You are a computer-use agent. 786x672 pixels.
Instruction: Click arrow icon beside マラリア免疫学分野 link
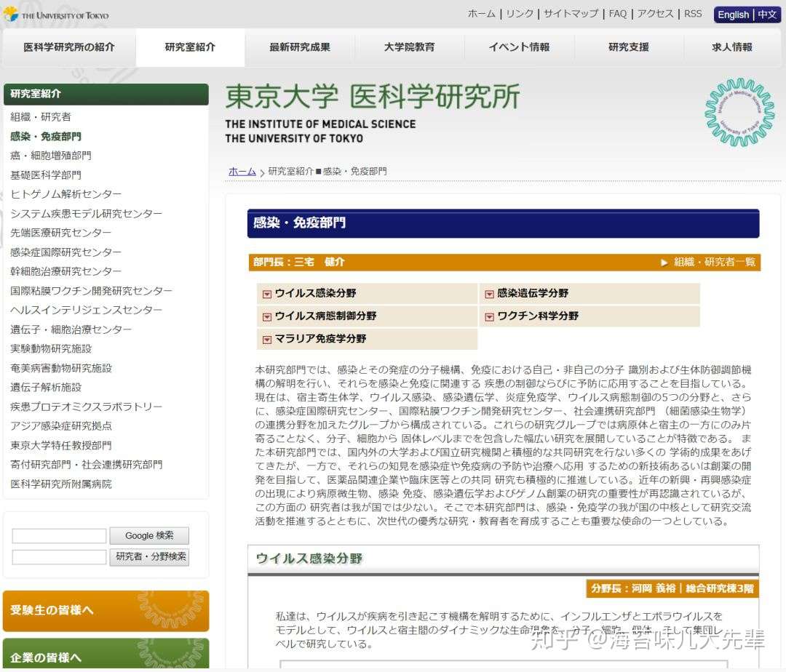tap(266, 340)
